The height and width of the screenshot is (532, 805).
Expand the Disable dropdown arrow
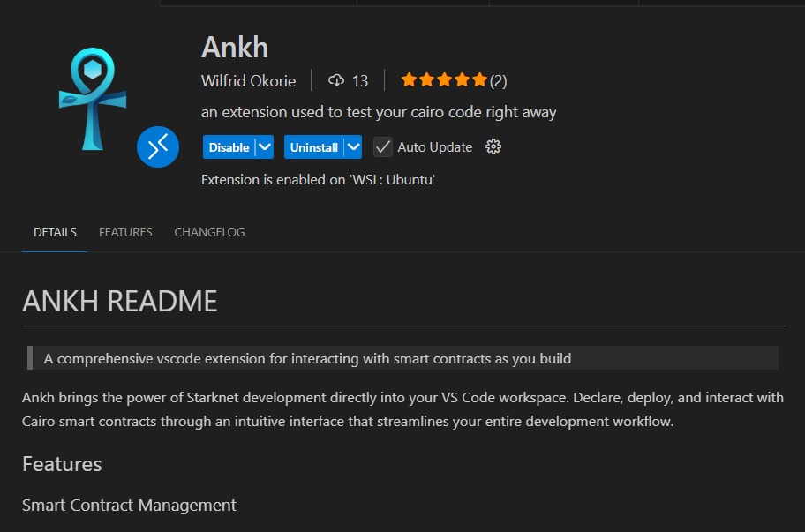(265, 147)
